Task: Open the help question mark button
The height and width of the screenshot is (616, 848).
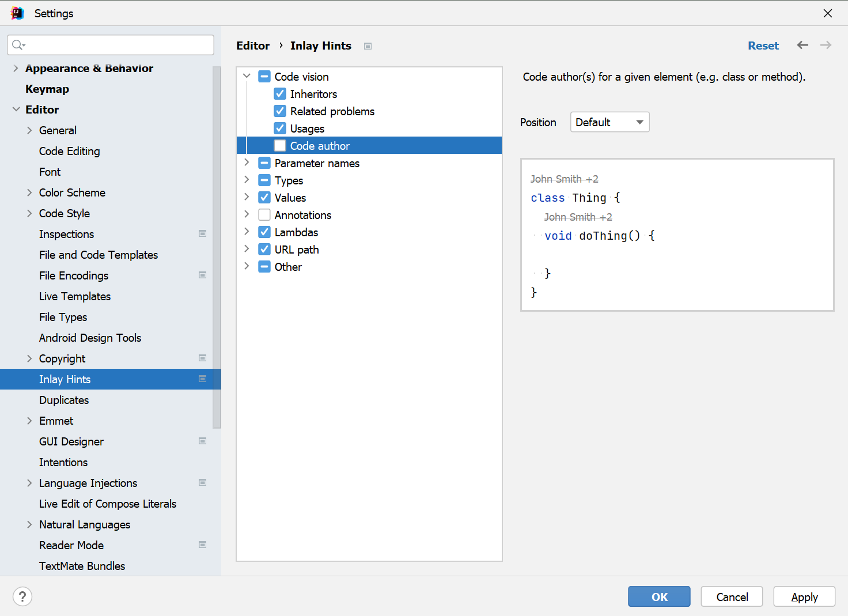Action: (22, 596)
